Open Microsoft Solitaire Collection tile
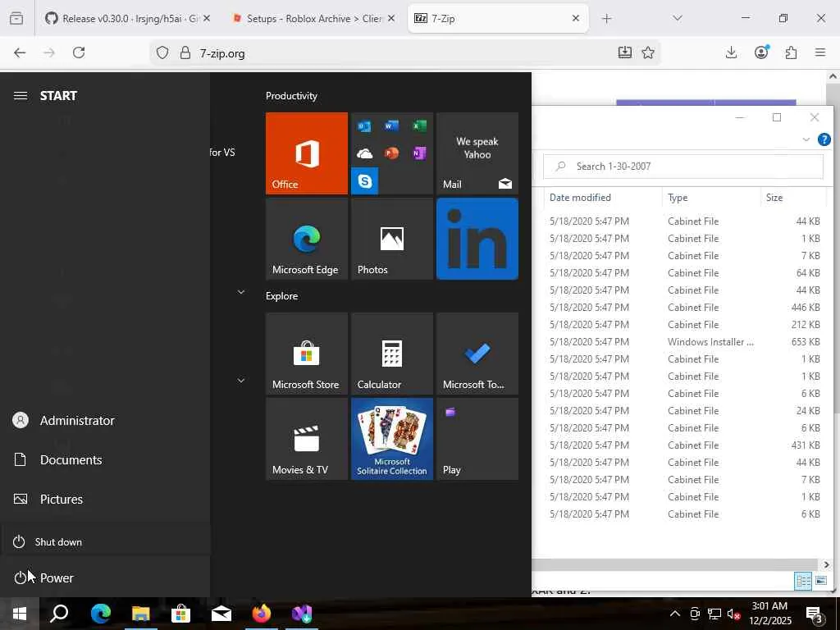Screen dimensions: 840x630 [391, 439]
